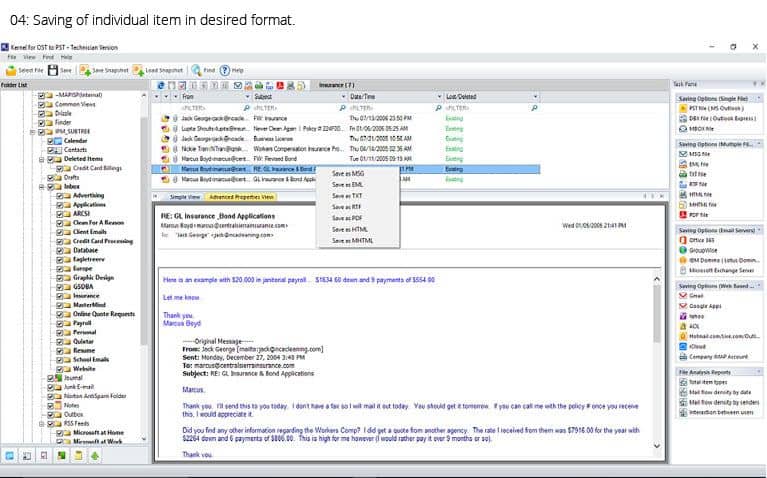This screenshot has width=767, height=478.
Task: Click the Load Snapshot toolbar icon
Action: point(138,70)
